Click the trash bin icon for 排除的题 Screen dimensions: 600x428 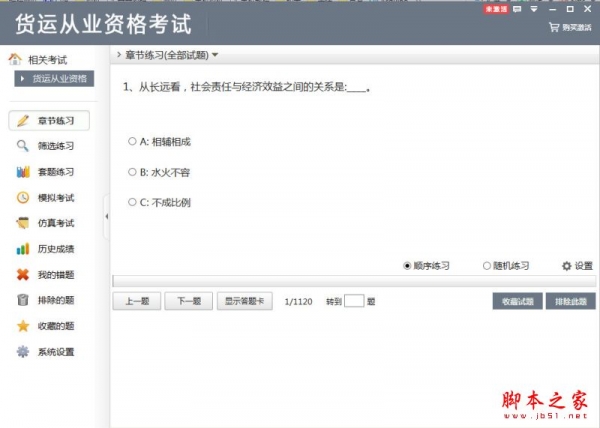(x=23, y=300)
